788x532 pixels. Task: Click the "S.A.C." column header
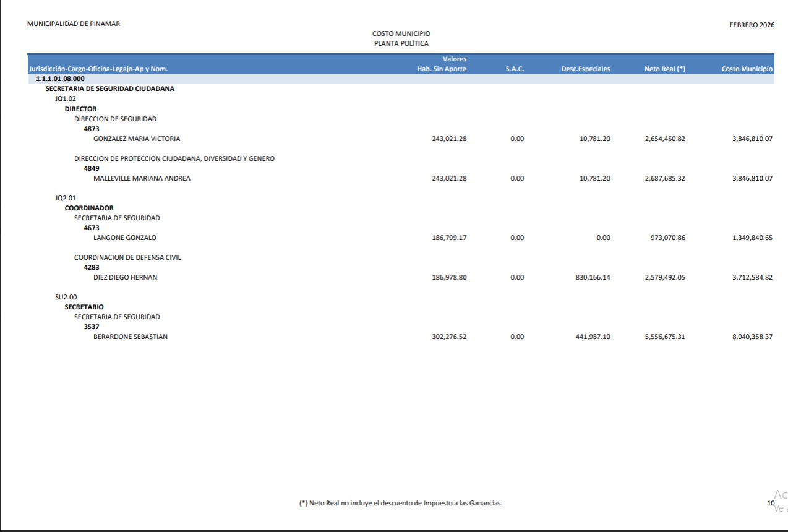click(514, 69)
